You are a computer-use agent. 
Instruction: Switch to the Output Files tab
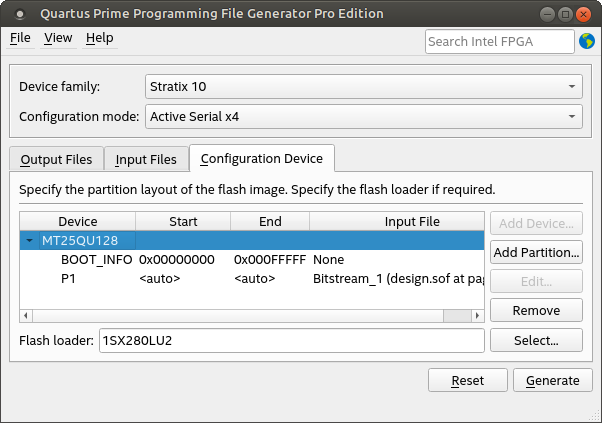[56, 159]
